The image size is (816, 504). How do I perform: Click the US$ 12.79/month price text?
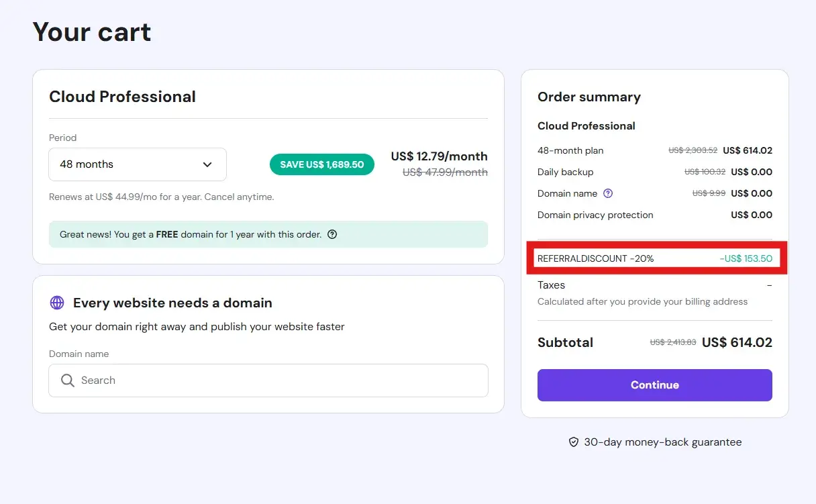(439, 156)
